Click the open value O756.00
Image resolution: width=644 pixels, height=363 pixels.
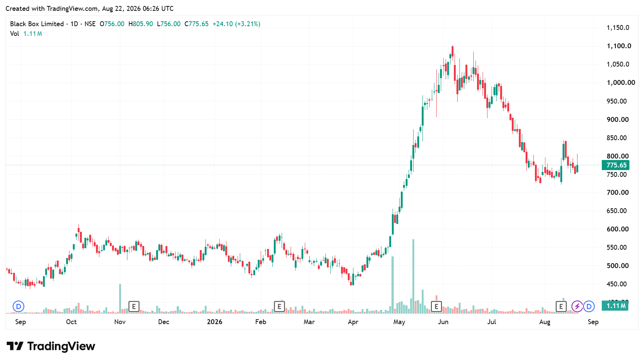[112, 24]
